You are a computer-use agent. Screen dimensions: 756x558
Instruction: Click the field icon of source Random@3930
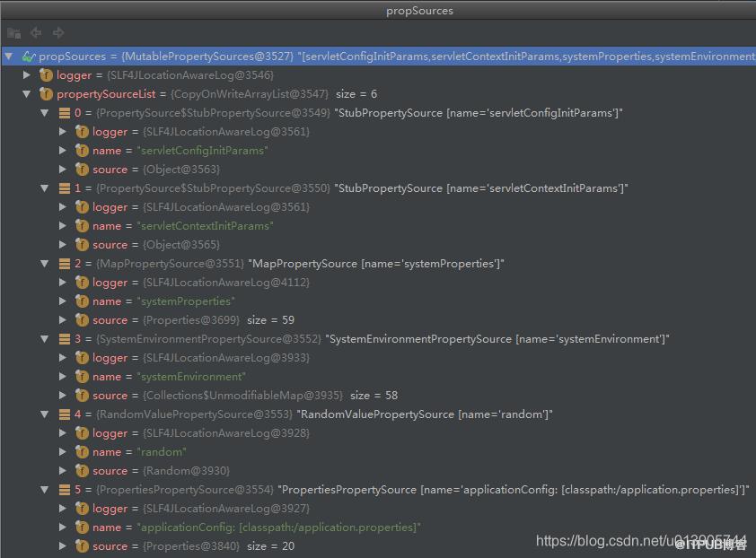pyautogui.click(x=82, y=471)
